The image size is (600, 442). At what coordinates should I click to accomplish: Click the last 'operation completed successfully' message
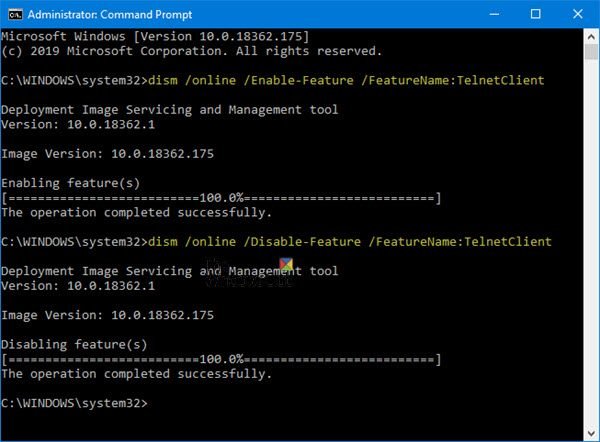tap(136, 374)
